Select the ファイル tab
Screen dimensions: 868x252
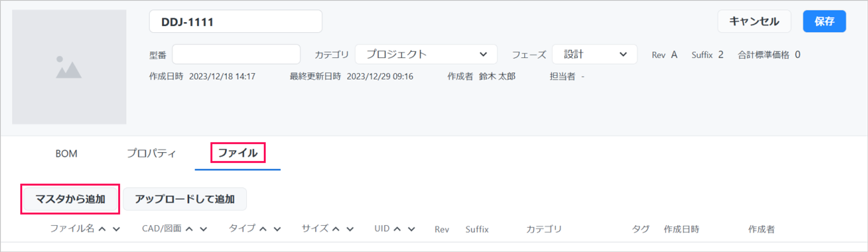pyautogui.click(x=238, y=153)
